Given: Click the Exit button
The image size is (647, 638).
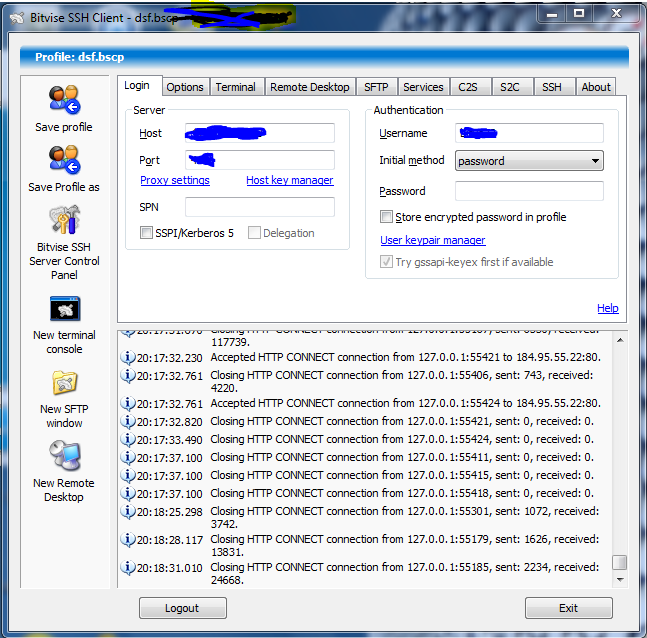Looking at the screenshot, I should [x=569, y=608].
